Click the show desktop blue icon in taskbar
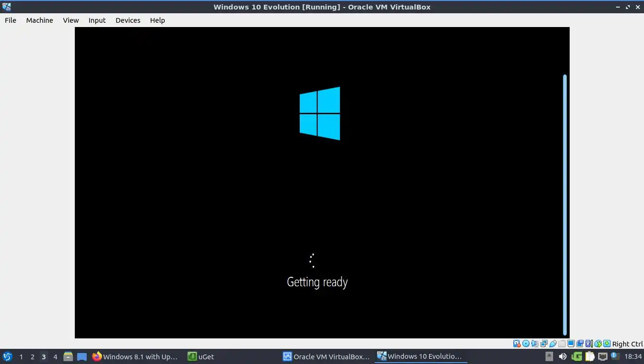This screenshot has width=644, height=364. 82,356
